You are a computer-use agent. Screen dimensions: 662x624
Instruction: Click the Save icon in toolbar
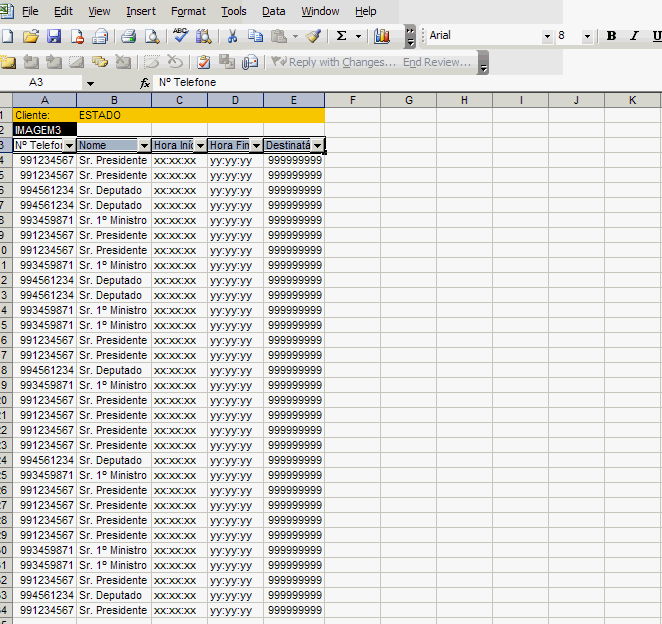pyautogui.click(x=54, y=36)
